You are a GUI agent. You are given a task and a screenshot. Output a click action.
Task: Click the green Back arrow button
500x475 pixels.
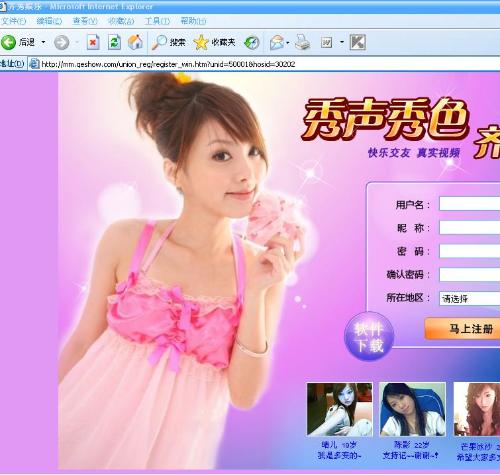(8, 42)
